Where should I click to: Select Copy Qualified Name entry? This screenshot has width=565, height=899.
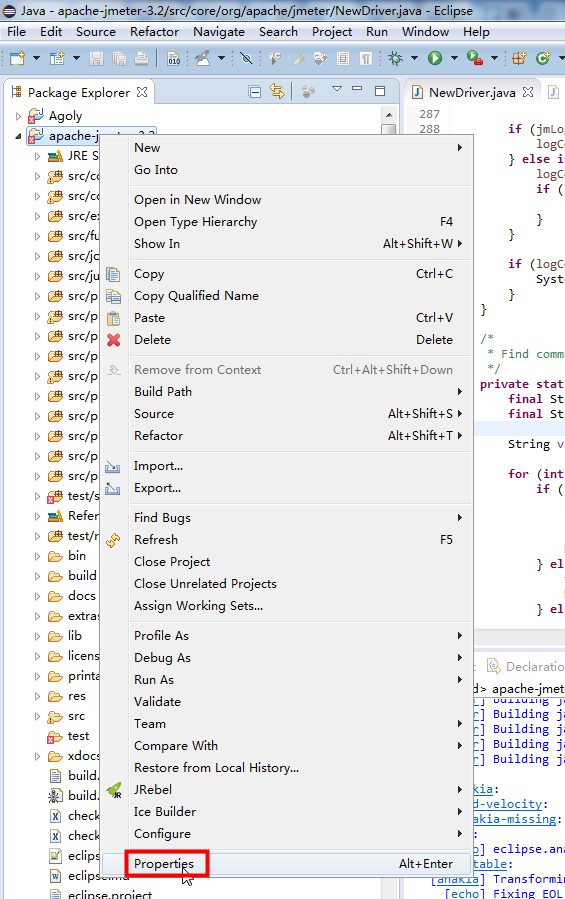point(287,296)
